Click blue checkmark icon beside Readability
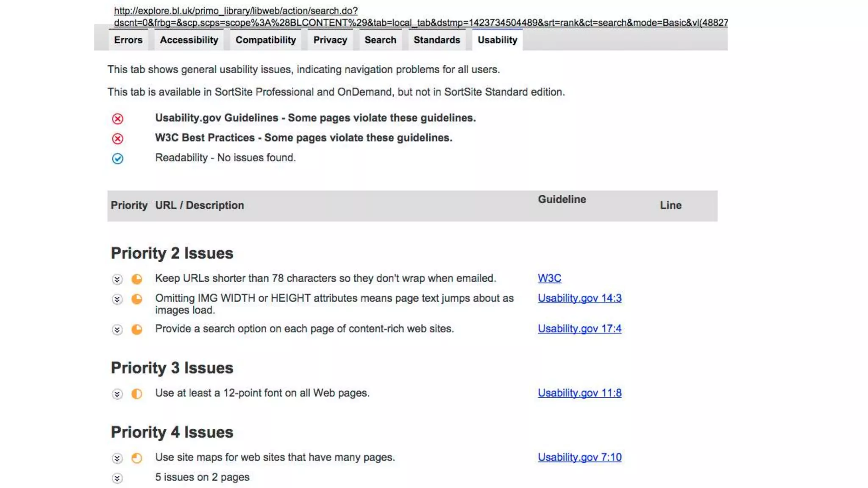Screen dimensions: 868x488 [117, 158]
